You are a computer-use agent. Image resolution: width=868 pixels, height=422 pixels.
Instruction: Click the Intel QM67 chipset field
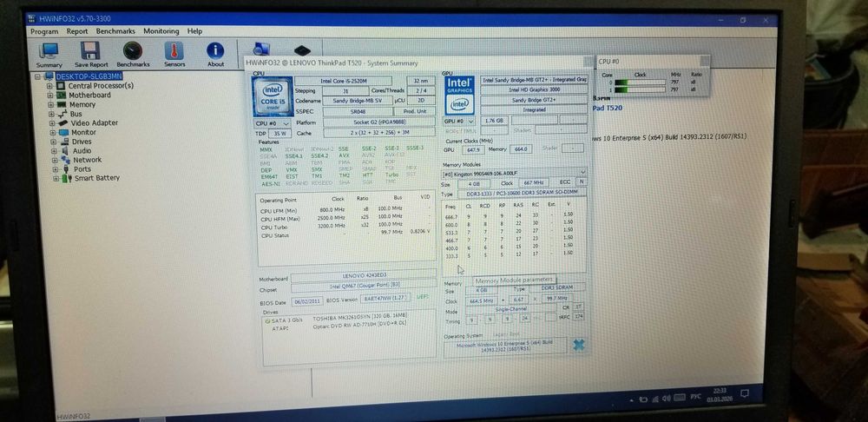coord(365,287)
